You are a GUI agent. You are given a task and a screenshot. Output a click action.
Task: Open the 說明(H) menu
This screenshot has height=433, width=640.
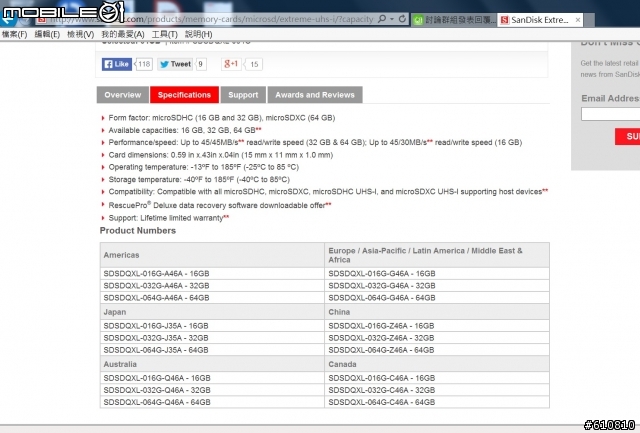pos(199,34)
